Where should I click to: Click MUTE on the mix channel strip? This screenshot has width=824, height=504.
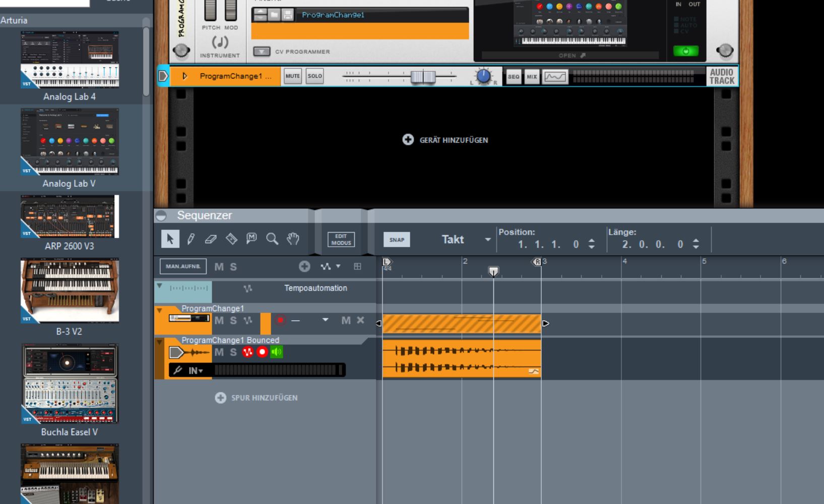pyautogui.click(x=292, y=77)
